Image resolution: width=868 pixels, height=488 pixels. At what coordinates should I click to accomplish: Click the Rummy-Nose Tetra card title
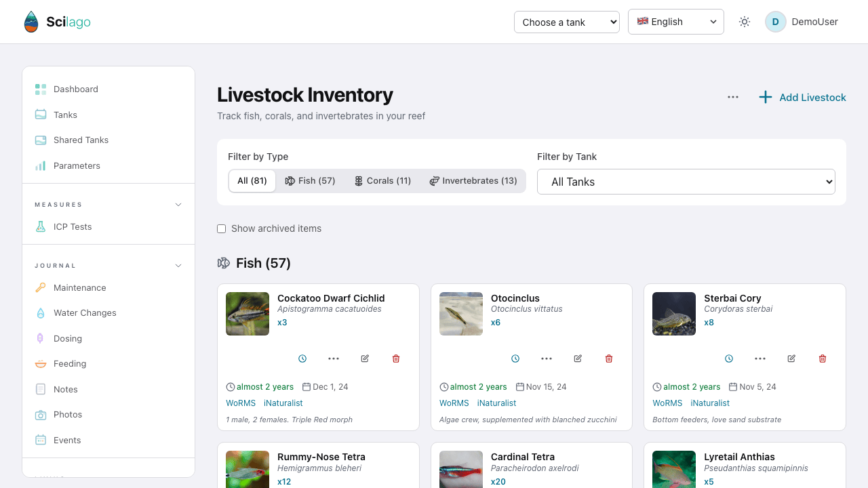tap(321, 457)
